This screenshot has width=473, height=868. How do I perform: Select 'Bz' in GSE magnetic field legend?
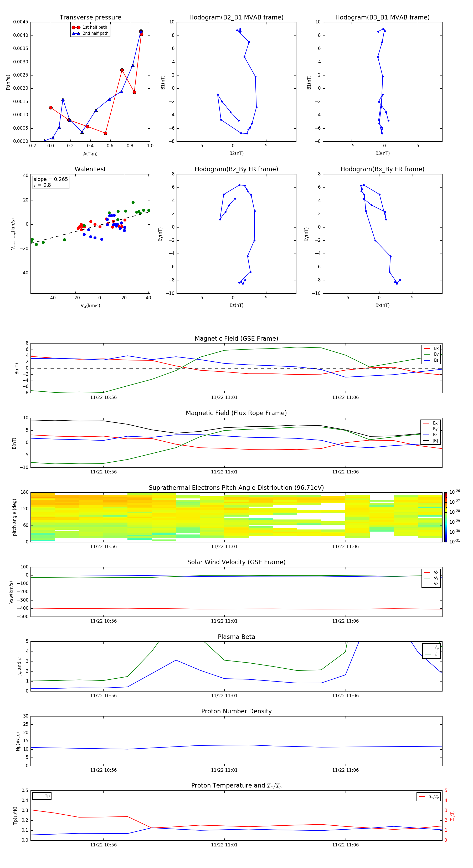[431, 361]
